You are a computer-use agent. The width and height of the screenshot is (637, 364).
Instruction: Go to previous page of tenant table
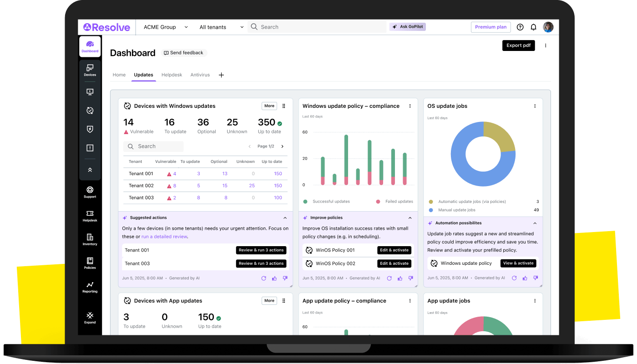[x=249, y=147]
